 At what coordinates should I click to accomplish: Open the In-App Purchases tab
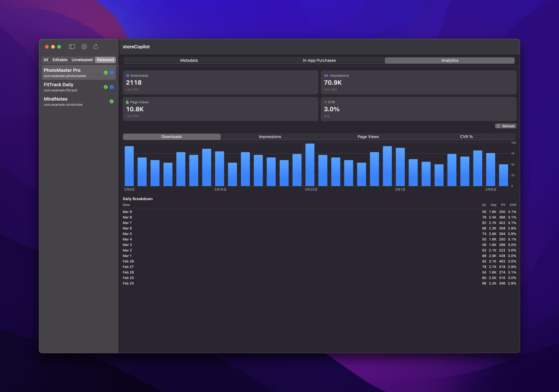point(319,60)
